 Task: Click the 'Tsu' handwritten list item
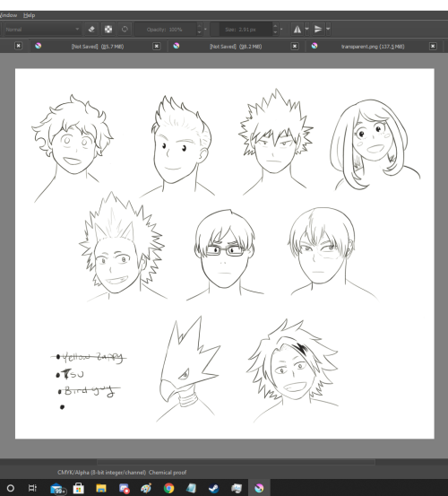pyautogui.click(x=70, y=375)
